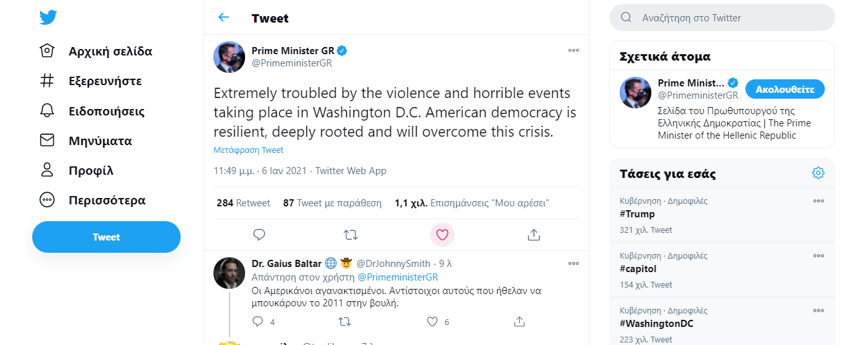868x345 pixels.
Task: Open Ειδοποιήσεις in the sidebar
Action: tap(106, 111)
